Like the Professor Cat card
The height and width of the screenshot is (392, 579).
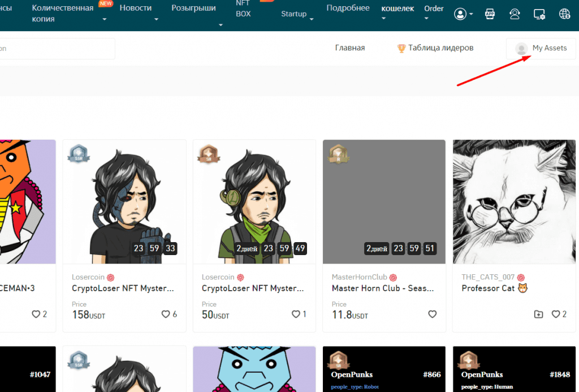coord(556,314)
